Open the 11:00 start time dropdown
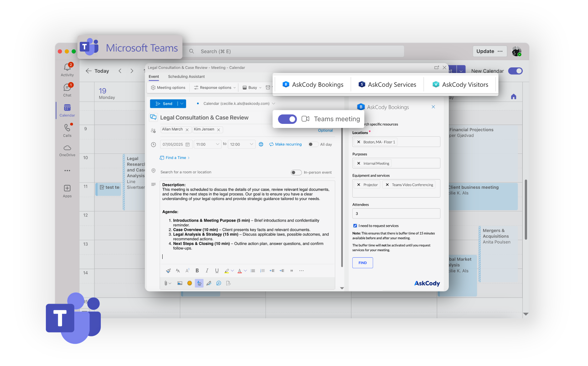 pyautogui.click(x=208, y=144)
